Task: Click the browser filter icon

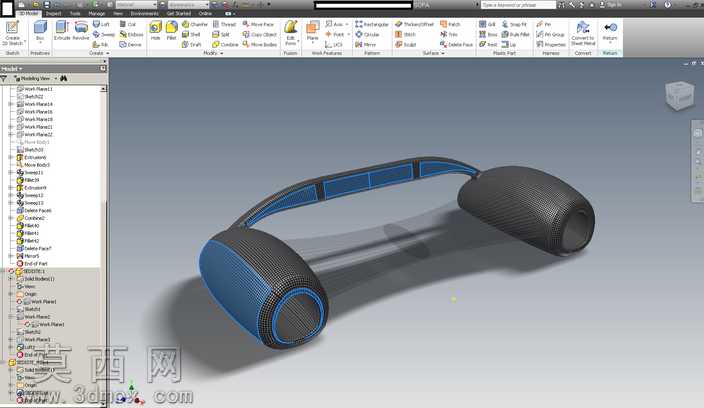Action: tap(4, 79)
